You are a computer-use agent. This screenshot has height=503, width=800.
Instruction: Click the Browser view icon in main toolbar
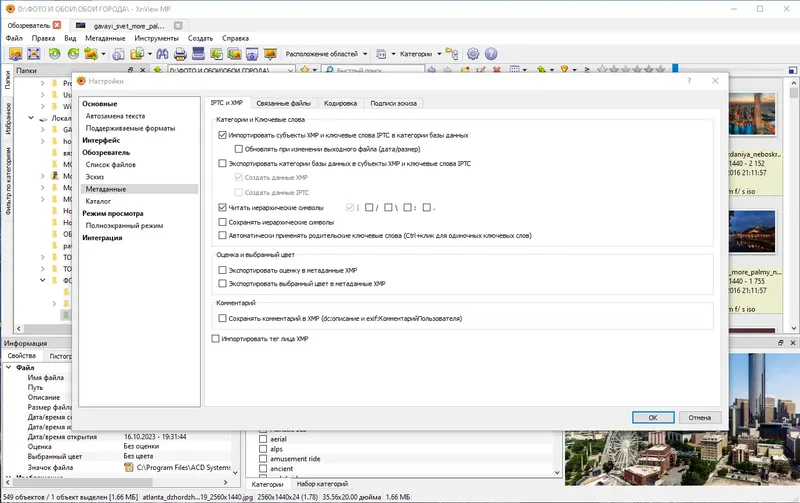[16, 54]
